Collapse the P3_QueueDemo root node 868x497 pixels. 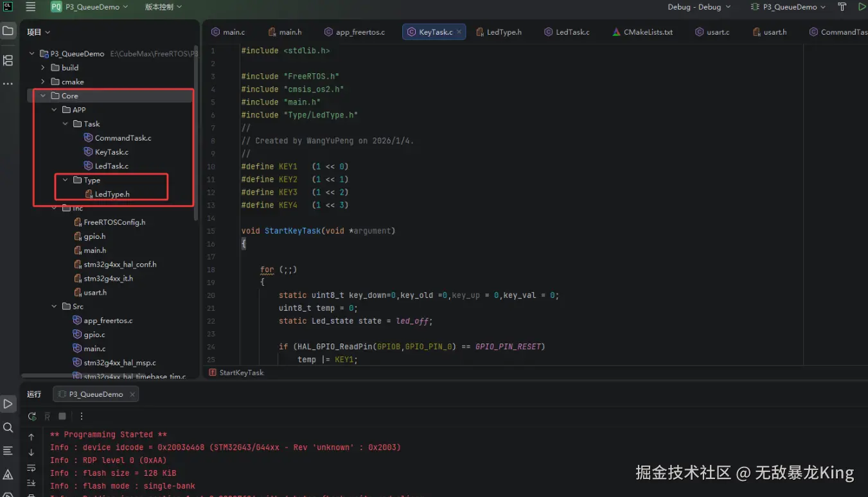pos(32,54)
